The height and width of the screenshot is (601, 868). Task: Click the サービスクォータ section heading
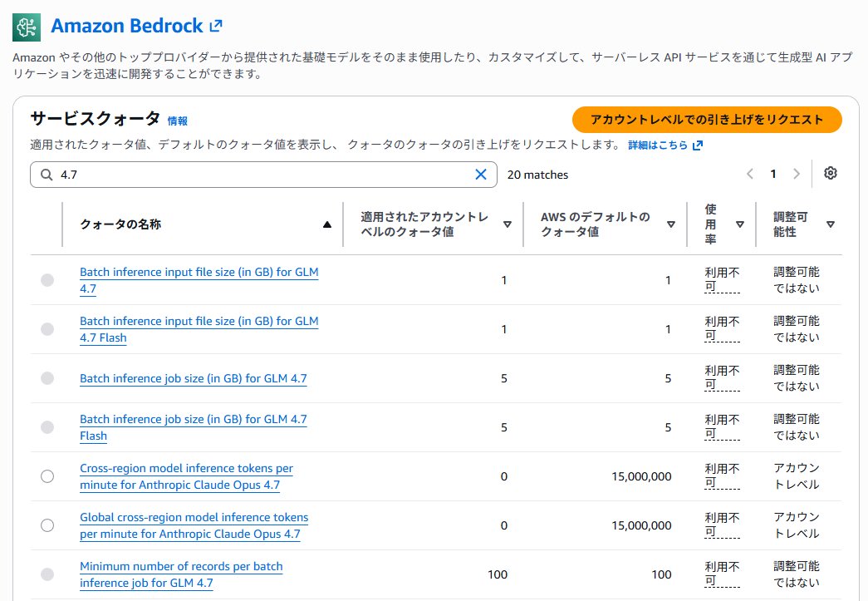[96, 119]
